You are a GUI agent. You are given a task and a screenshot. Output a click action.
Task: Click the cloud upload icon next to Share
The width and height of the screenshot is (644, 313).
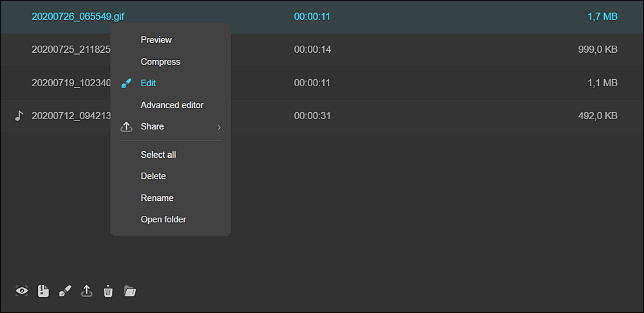(x=126, y=127)
